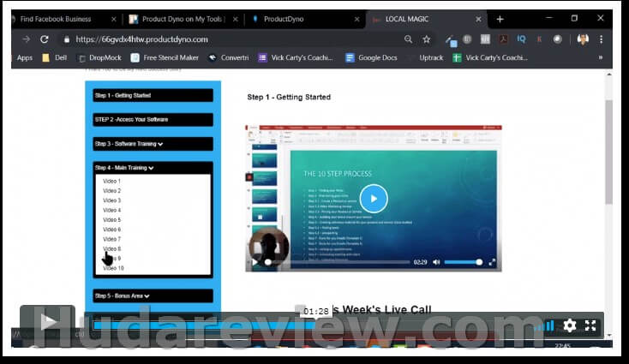
Task: Click the small play button of embedded video
Action: click(x=255, y=262)
